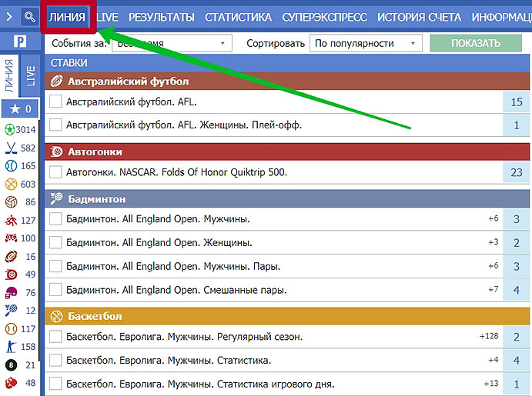The image size is (532, 396).
Task: Check the NASCAR Folds Of Honor Quiktrip 500 box
Action: [55, 172]
